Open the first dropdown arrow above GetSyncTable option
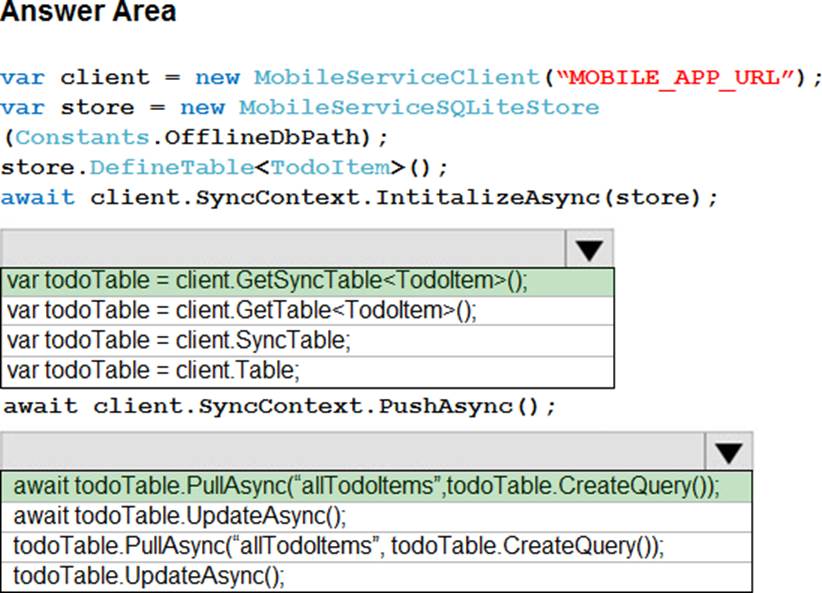This screenshot has height=593, width=822. 589,248
